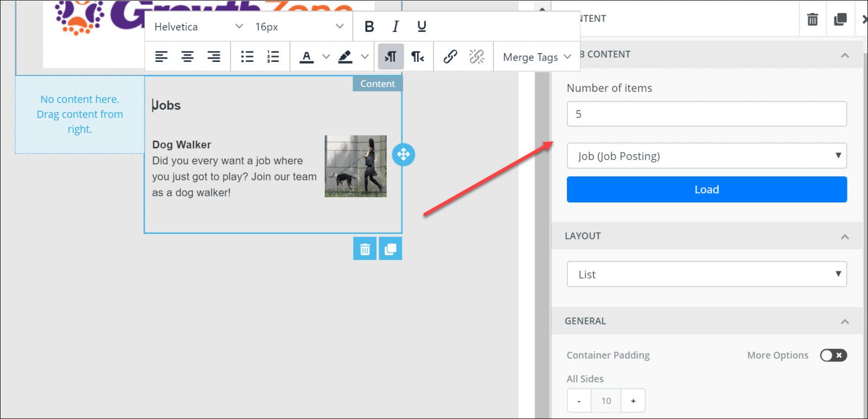The image size is (868, 419).
Task: Click the Number of items field
Action: [706, 115]
